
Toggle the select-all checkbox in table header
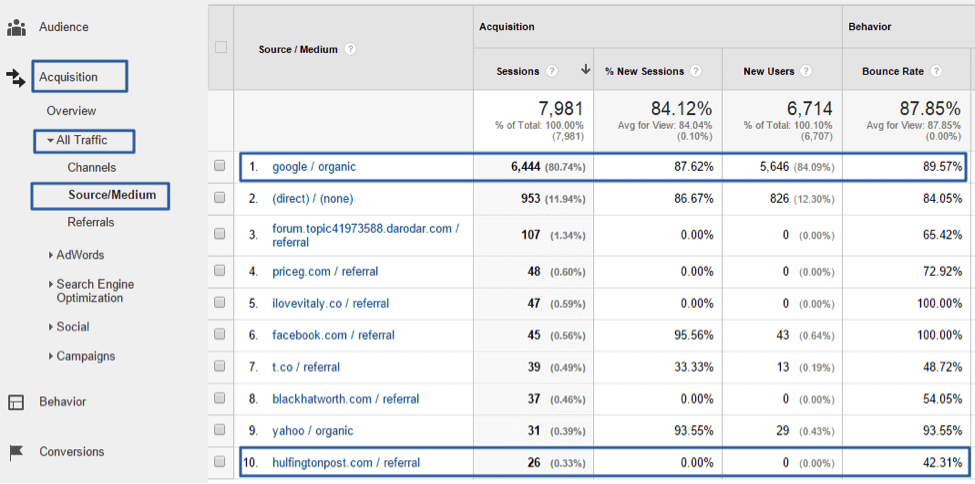tap(220, 47)
